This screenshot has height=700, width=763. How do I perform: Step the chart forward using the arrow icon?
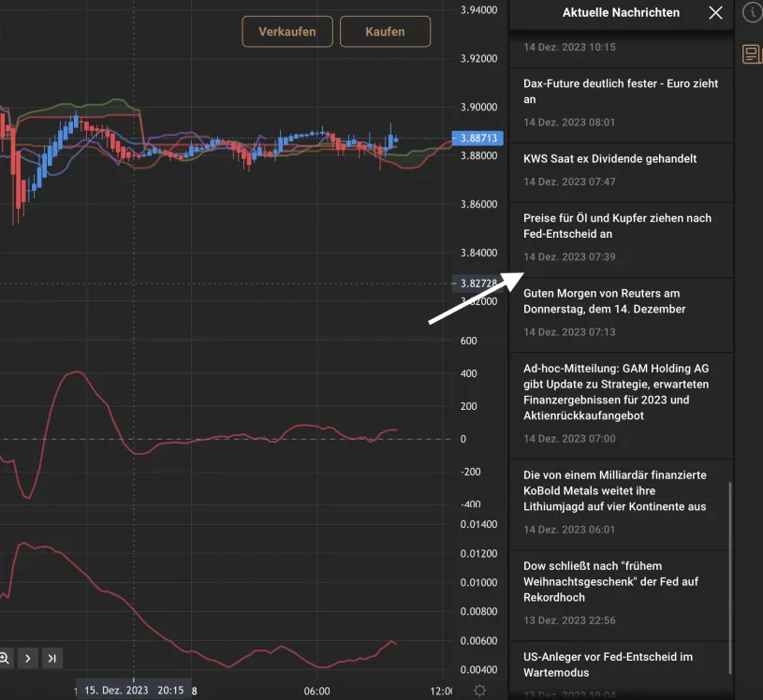pyautogui.click(x=28, y=658)
